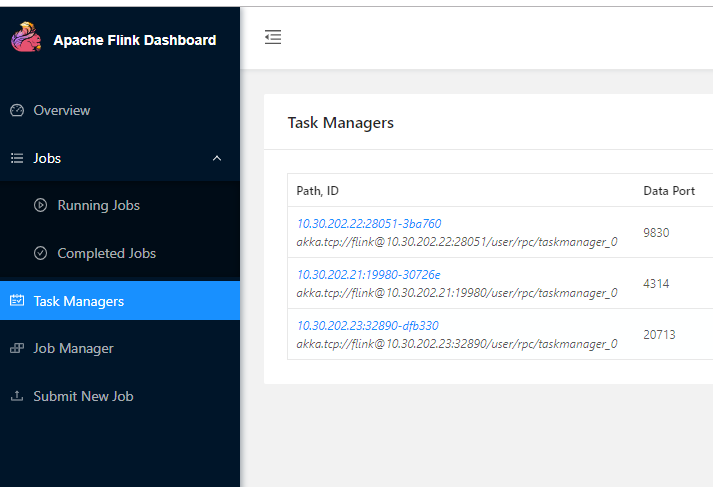Open task manager 10.30.202.23:32890-dfb330
The height and width of the screenshot is (487, 713).
367,326
